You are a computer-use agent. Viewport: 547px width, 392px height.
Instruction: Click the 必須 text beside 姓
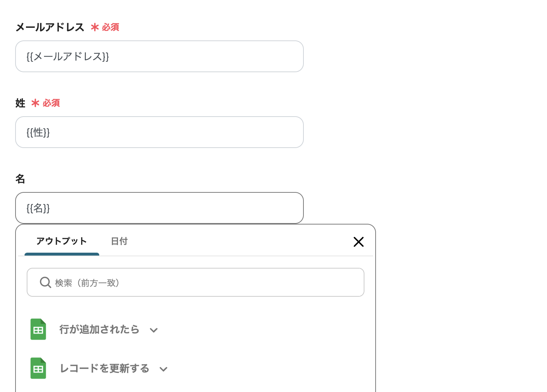pyautogui.click(x=51, y=103)
